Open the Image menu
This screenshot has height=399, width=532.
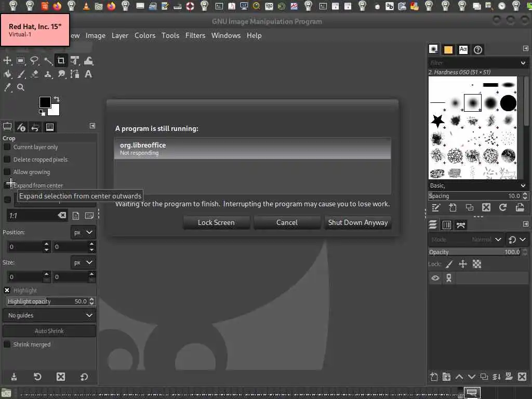point(96,35)
